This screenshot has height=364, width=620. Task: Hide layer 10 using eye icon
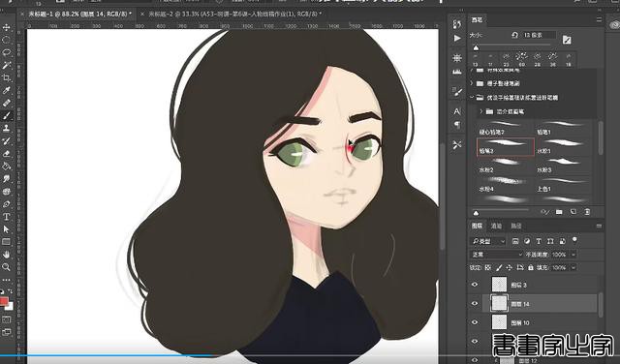point(475,322)
